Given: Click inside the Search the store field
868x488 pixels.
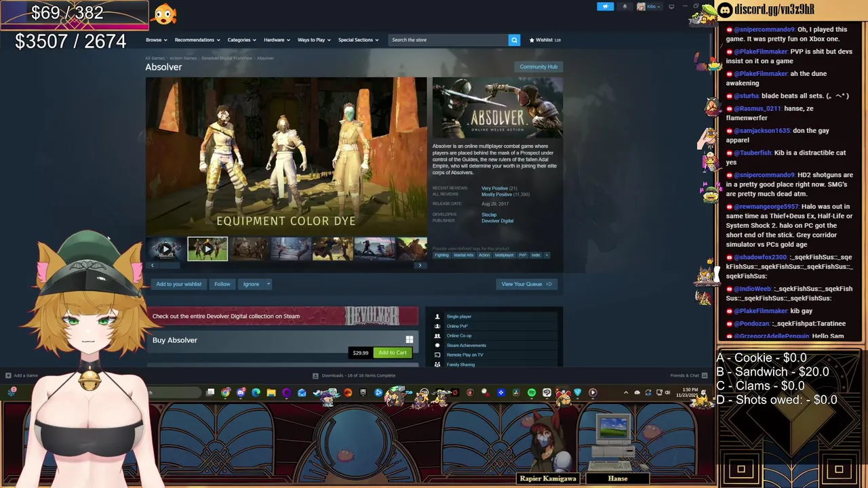Looking at the screenshot, I should click(x=448, y=40).
